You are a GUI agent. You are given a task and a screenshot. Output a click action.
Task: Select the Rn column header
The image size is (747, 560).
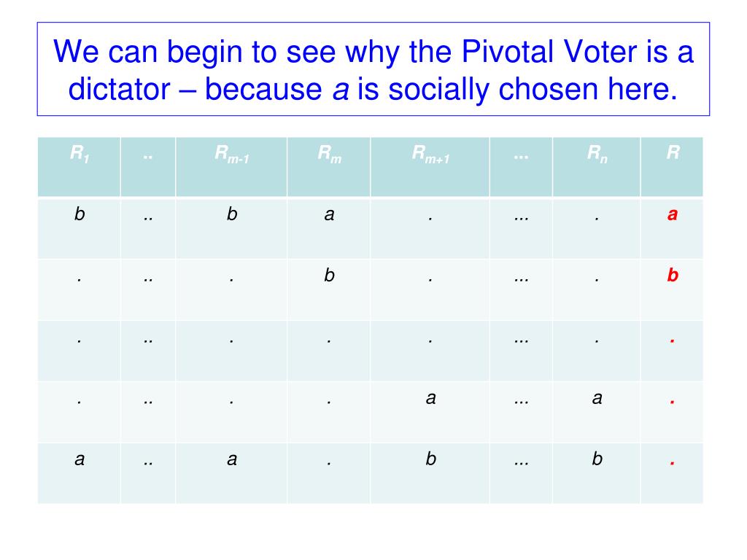pos(597,167)
